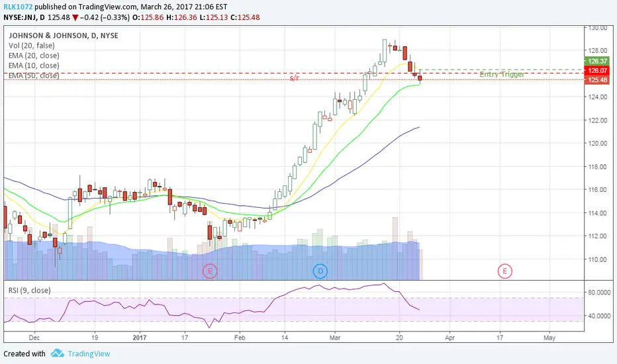617x364 pixels.
Task: Select the JOHNSON & JOHNSON, D, NYSE title
Action: coord(64,36)
